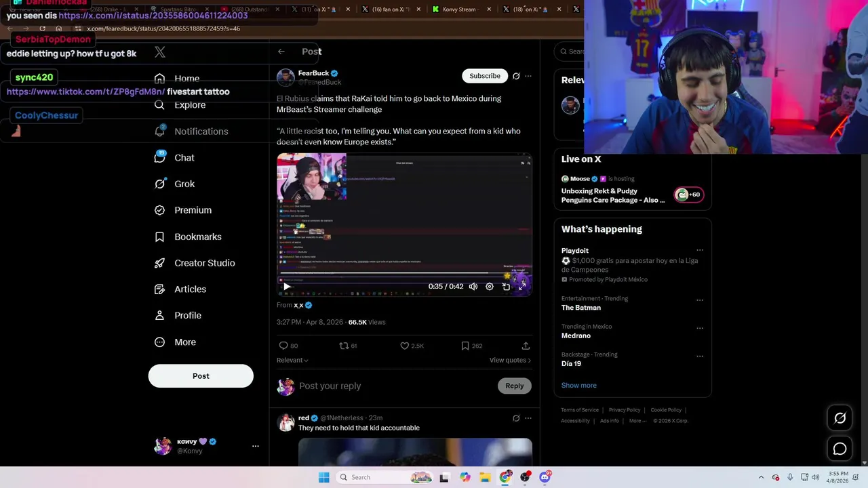Viewport: 868px width, 488px height.
Task: Open video playback settings gear
Action: [490, 287]
